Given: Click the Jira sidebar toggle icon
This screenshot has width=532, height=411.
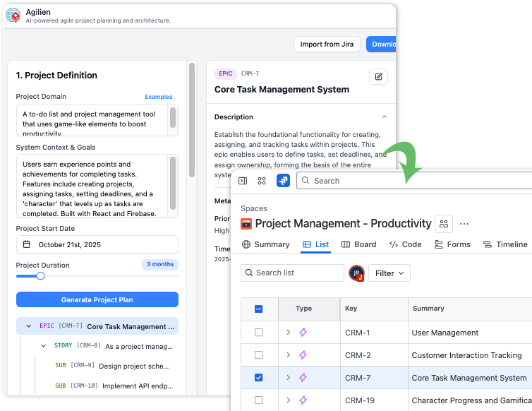Looking at the screenshot, I should [243, 181].
